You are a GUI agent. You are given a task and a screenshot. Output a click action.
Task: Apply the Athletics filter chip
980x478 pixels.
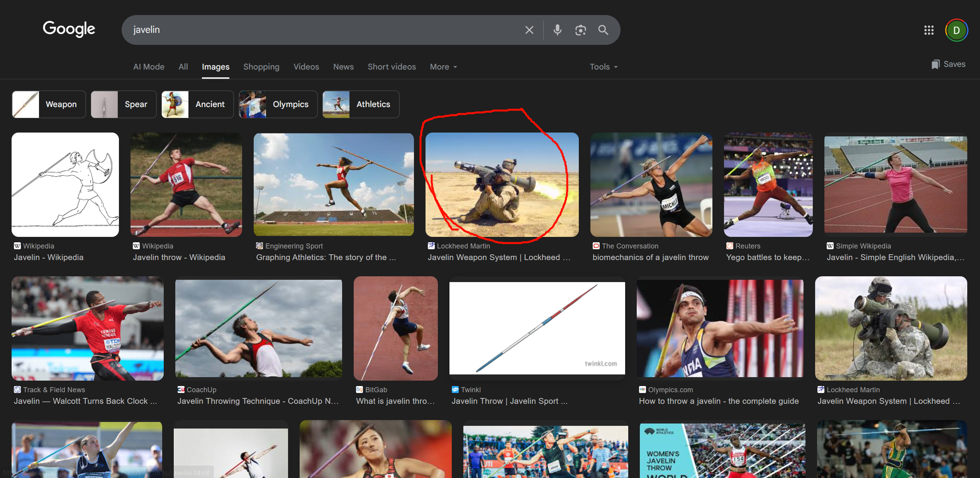(361, 104)
